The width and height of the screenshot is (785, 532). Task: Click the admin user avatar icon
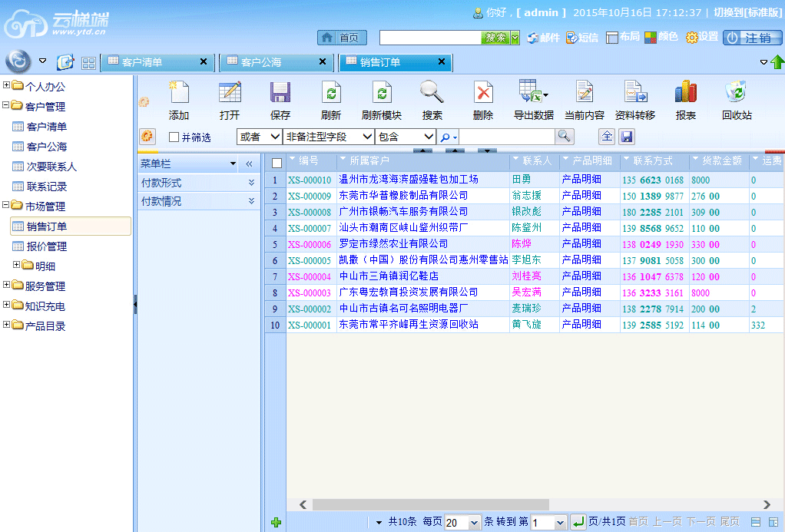[478, 13]
